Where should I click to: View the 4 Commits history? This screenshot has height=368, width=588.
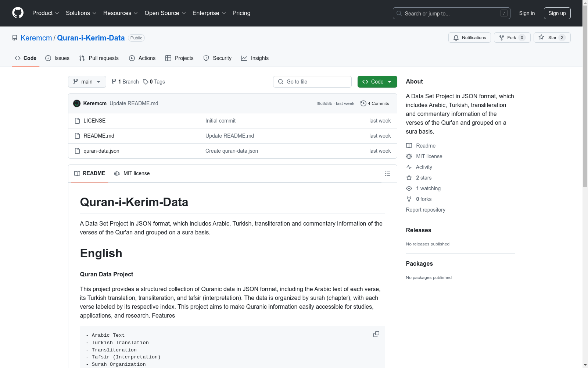(x=374, y=103)
